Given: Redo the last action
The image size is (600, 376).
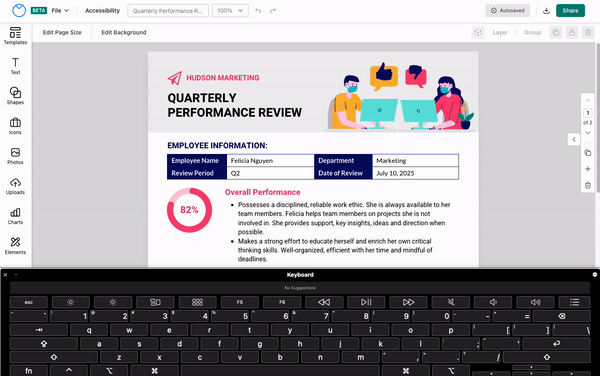Looking at the screenshot, I should 273,11.
